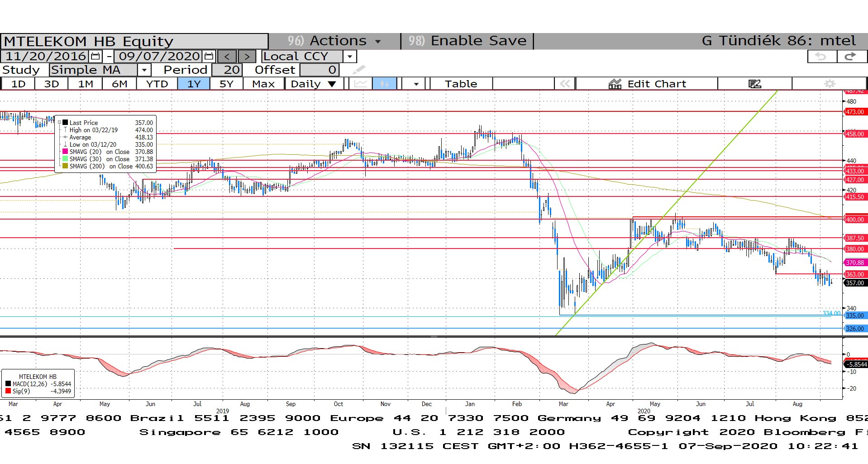Click the start date field 11/20/2016
868x464 pixels.
[x=45, y=56]
